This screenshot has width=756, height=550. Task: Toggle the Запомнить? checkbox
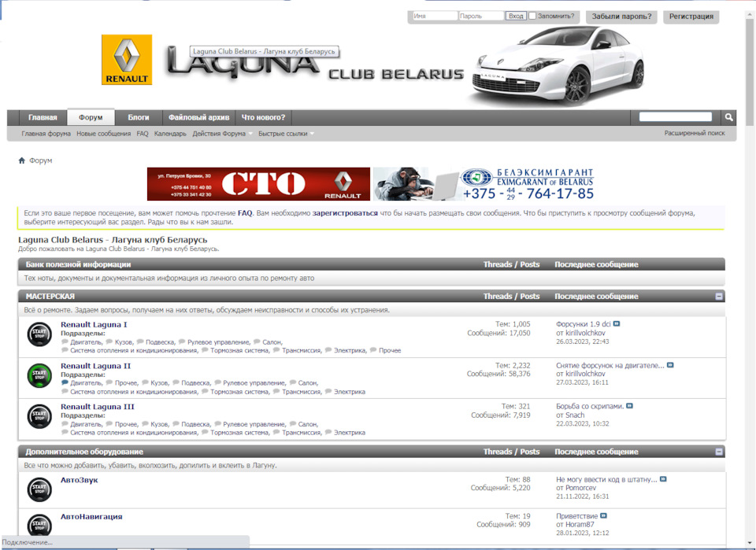(x=532, y=16)
